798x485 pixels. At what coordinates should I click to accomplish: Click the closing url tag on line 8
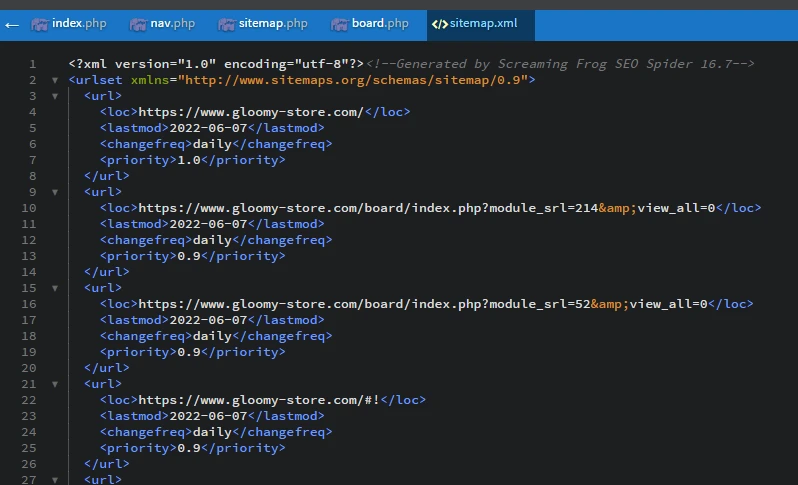tap(106, 176)
